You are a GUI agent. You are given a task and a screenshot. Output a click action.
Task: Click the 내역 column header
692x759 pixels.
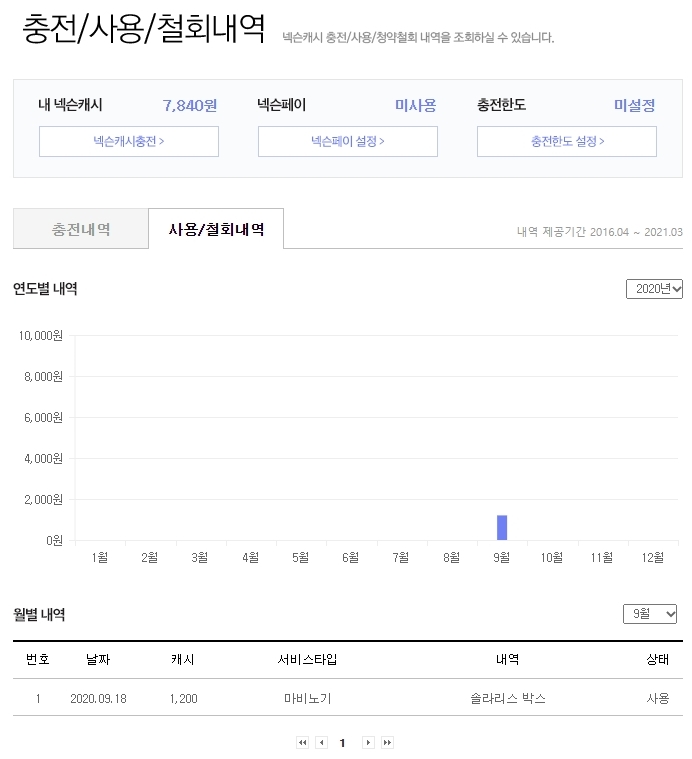(508, 659)
